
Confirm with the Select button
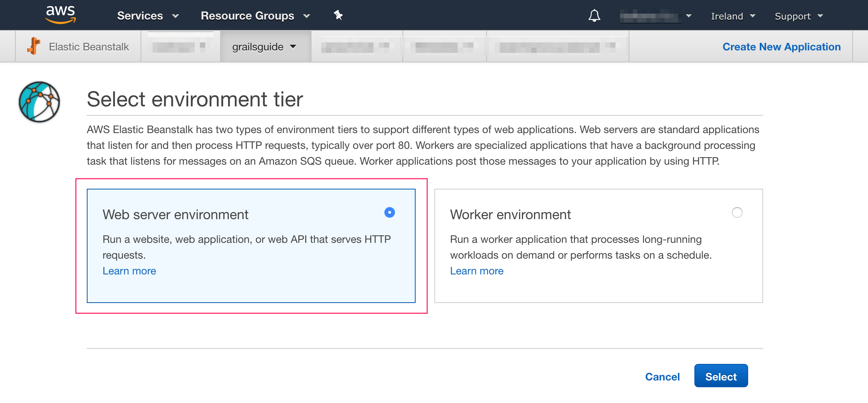coord(721,376)
